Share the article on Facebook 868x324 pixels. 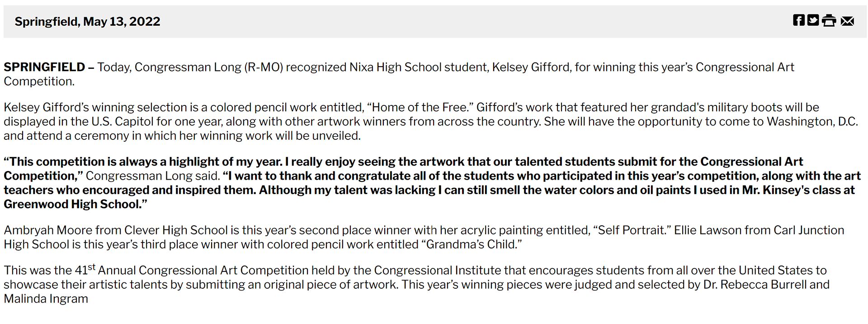pyautogui.click(x=799, y=20)
